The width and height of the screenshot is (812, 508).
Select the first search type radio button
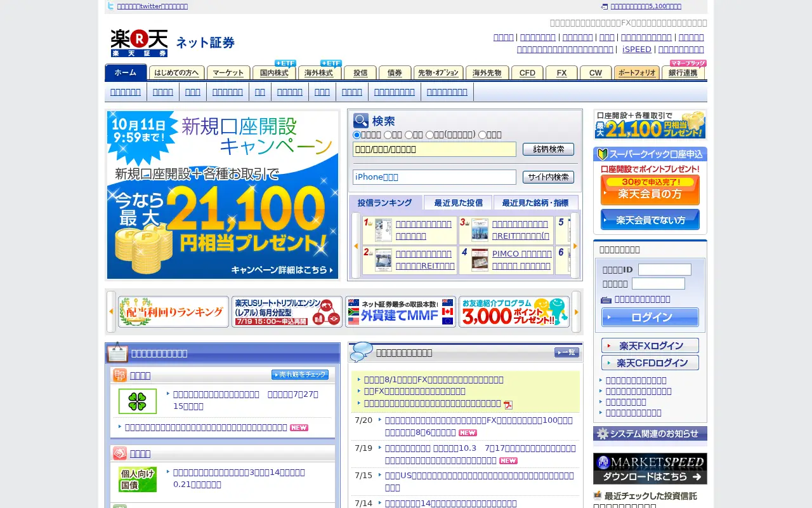point(357,135)
